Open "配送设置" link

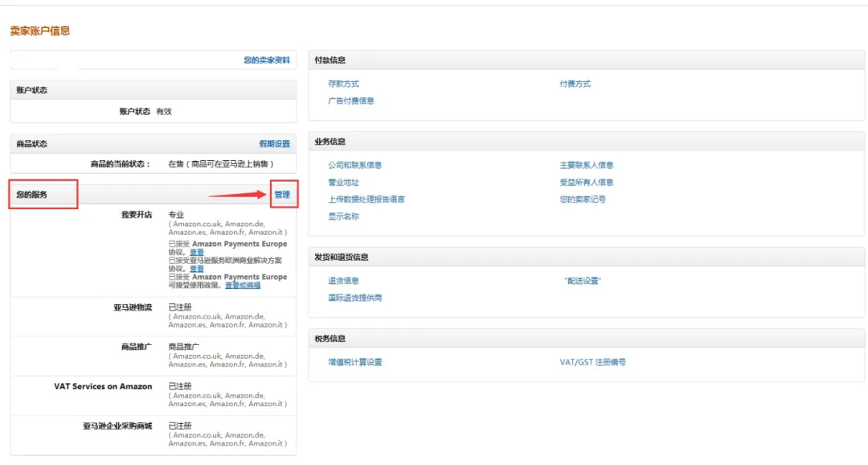point(583,281)
